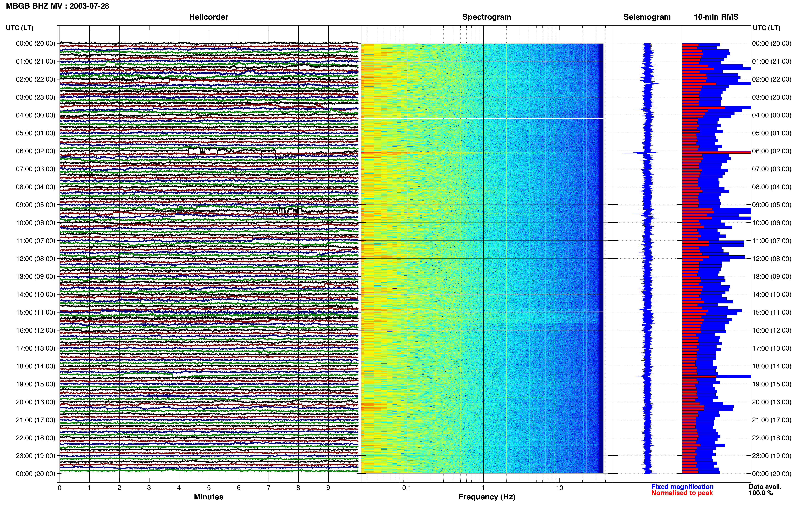Click the left time label '20:00 (16:00)'

point(36,402)
